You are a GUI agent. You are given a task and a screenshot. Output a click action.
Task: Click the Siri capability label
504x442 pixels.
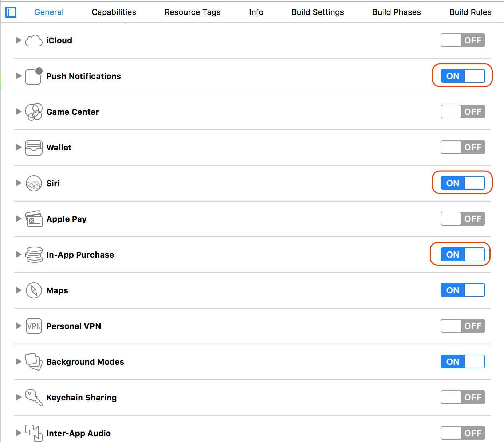[53, 183]
